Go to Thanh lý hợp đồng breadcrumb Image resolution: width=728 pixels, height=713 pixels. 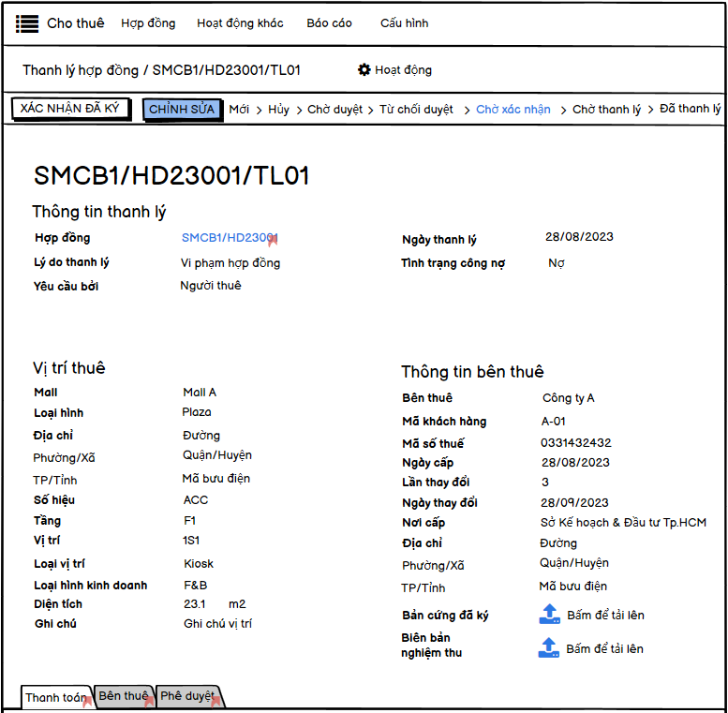tap(81, 70)
